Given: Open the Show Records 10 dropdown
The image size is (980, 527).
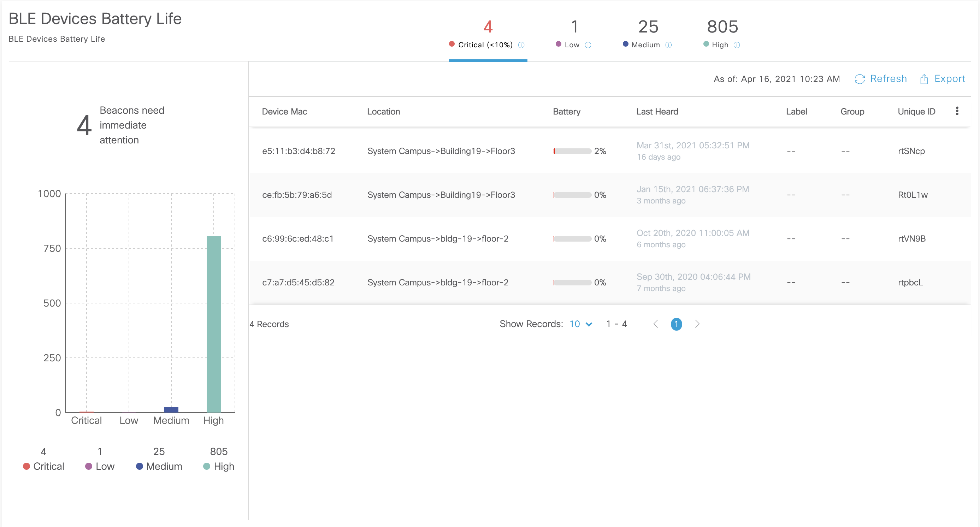Looking at the screenshot, I should tap(580, 324).
